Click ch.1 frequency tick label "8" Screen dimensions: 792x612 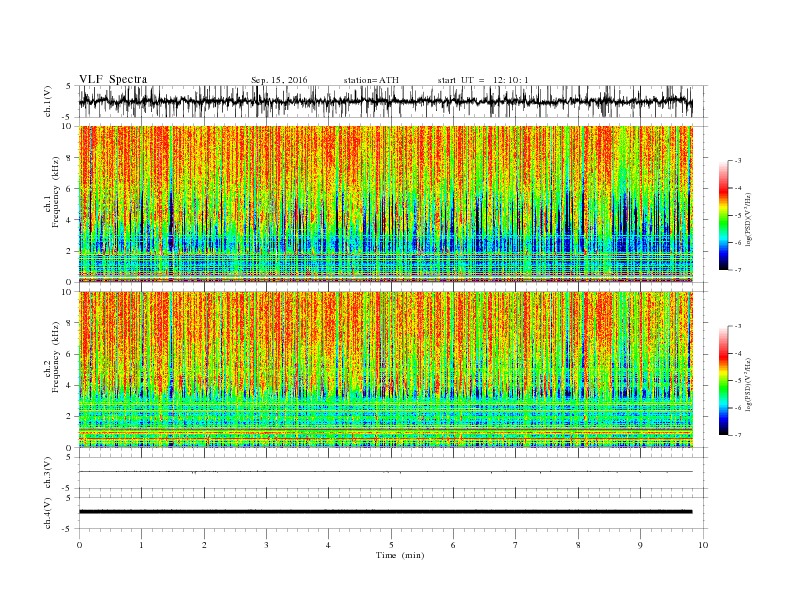(x=70, y=158)
